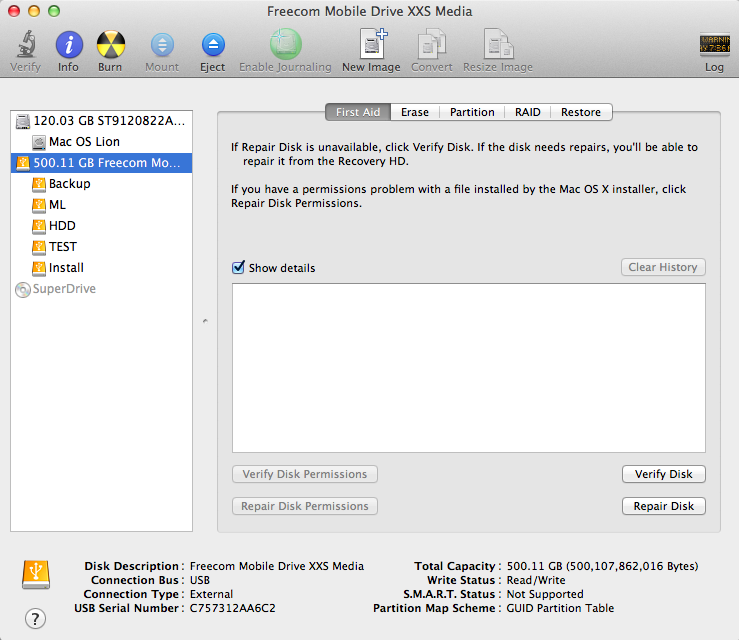The height and width of the screenshot is (640, 739).
Task: Minimize the window with the yellow button
Action: 34,11
